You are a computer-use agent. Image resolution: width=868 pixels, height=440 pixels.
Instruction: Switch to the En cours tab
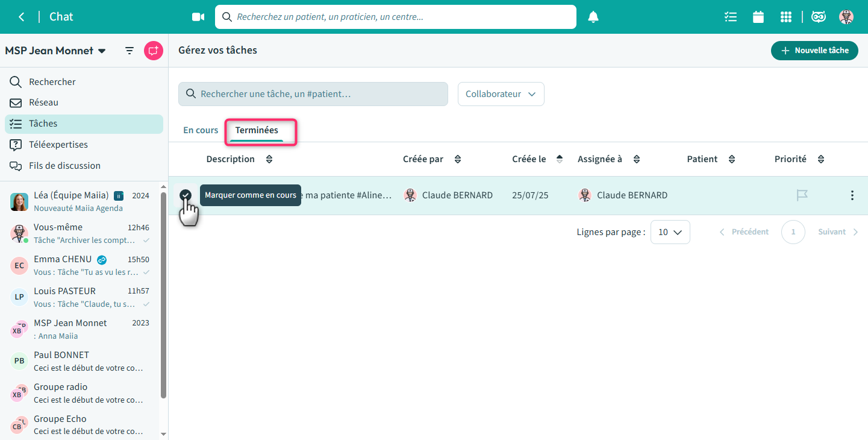click(x=201, y=130)
